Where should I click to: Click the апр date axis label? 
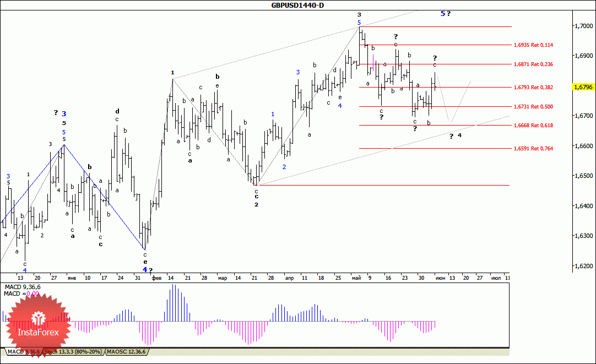(289, 278)
